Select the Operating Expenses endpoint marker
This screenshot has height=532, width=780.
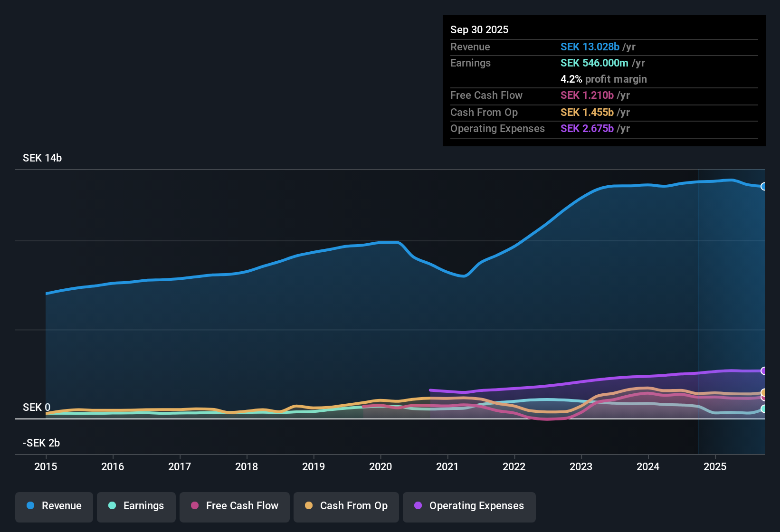pyautogui.click(x=763, y=370)
